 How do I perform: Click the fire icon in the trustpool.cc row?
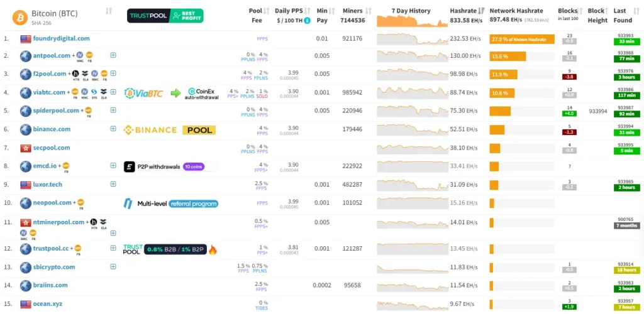(x=213, y=249)
